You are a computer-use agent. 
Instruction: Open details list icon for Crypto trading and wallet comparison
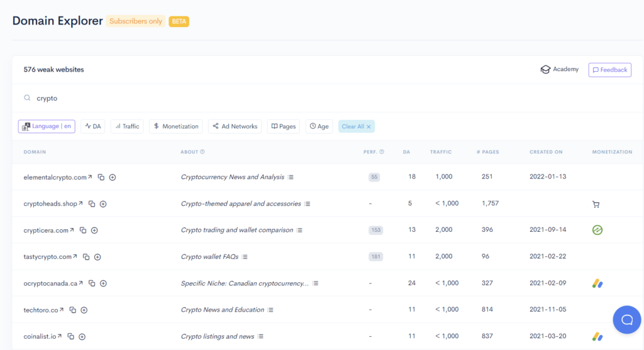coord(300,230)
